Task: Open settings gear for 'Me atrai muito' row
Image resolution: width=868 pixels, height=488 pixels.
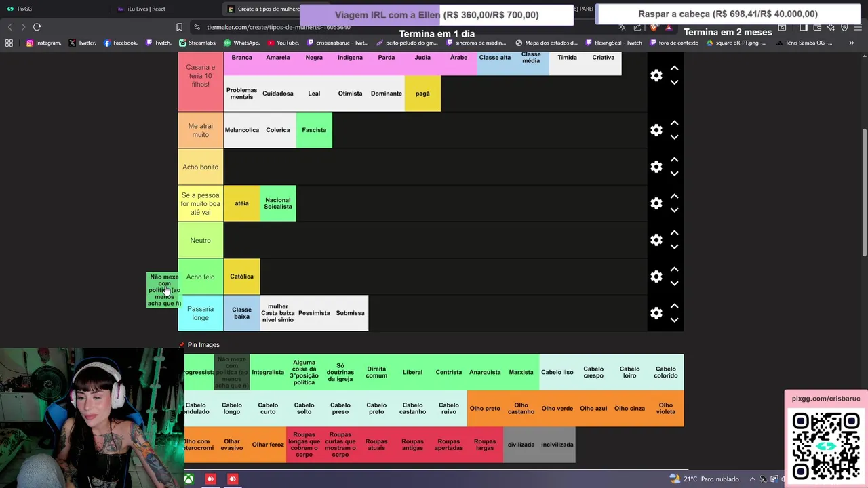Action: tap(656, 130)
